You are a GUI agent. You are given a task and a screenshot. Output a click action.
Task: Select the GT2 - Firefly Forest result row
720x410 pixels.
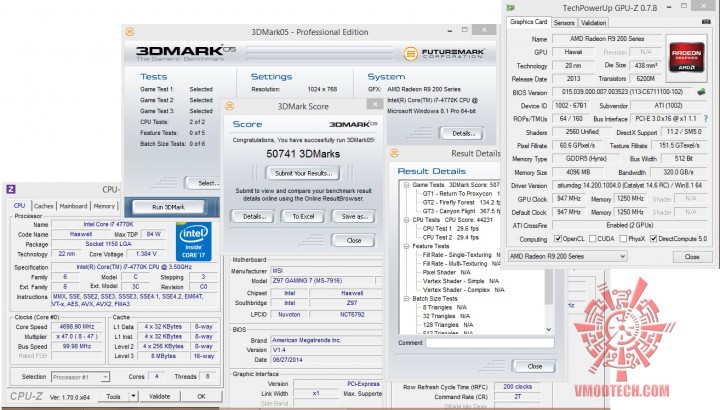459,202
